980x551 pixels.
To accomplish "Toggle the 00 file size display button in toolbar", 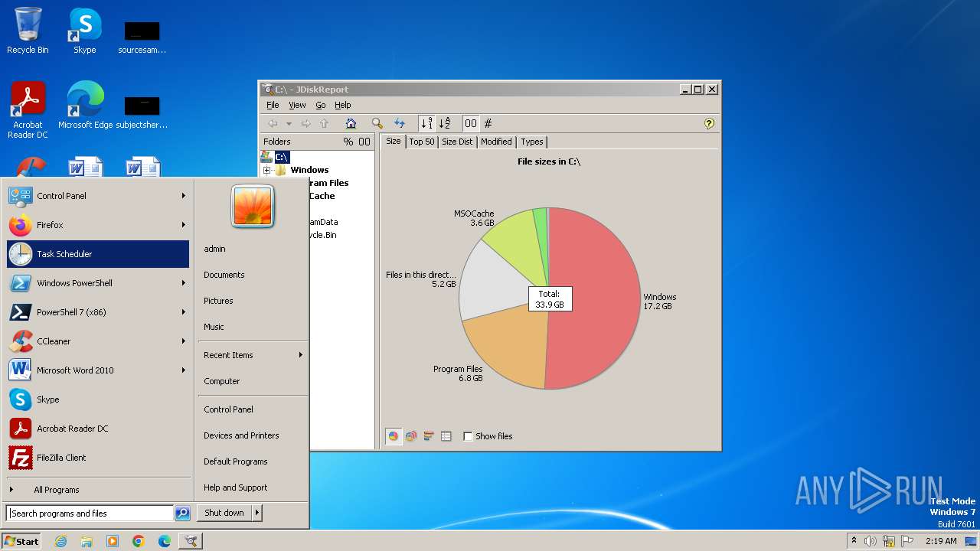I will pos(471,123).
